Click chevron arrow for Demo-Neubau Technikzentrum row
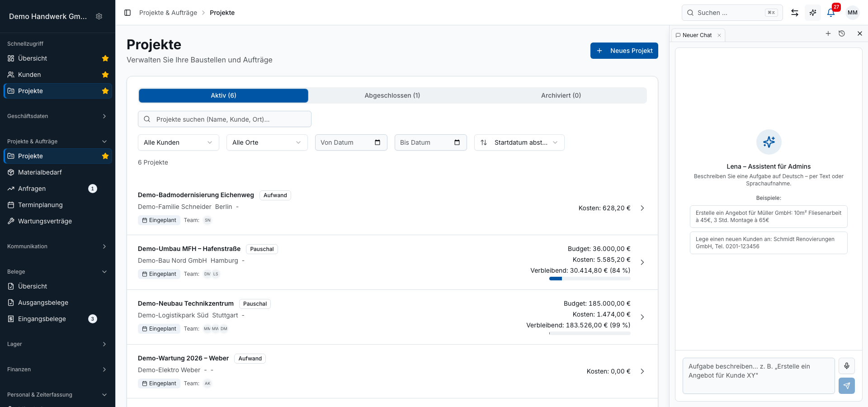This screenshot has width=868, height=407. click(642, 317)
